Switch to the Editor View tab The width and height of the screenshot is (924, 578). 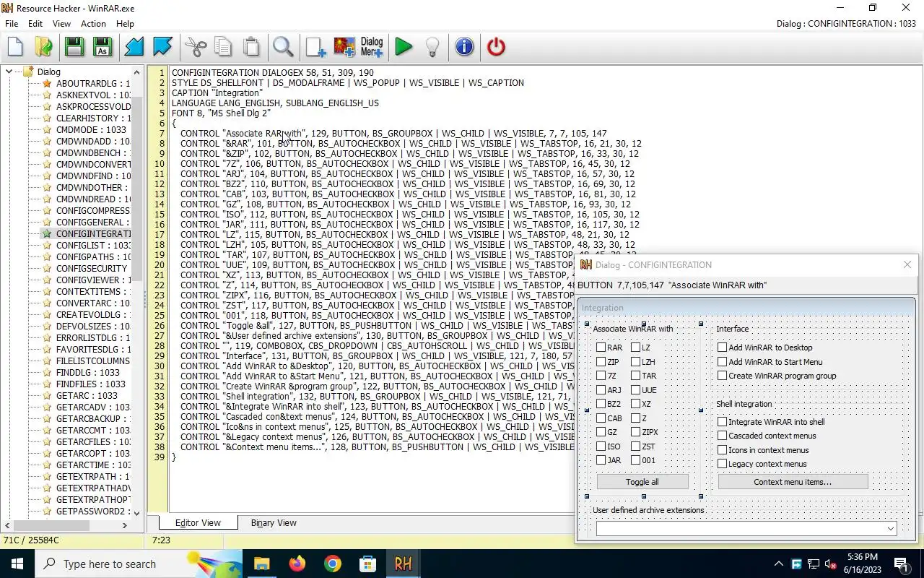pyautogui.click(x=198, y=523)
